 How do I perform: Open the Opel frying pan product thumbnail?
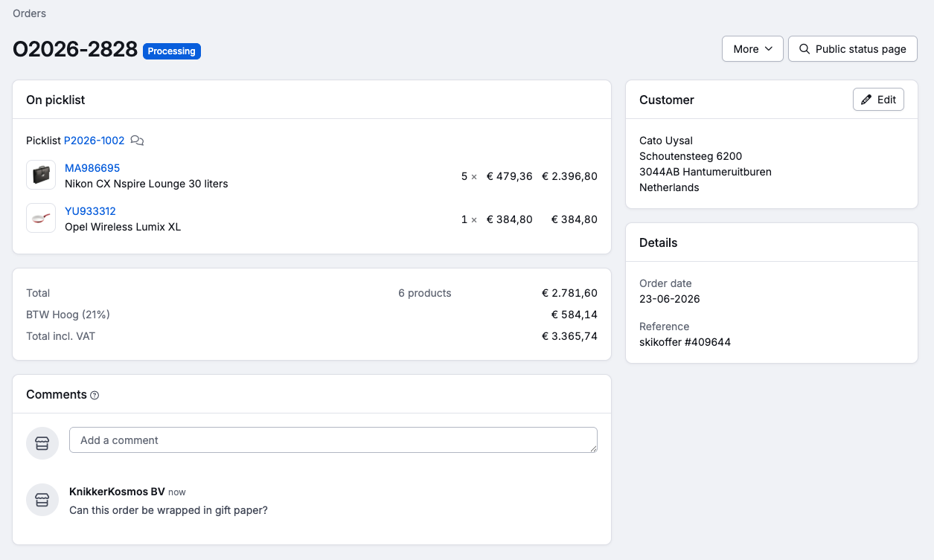[41, 218]
